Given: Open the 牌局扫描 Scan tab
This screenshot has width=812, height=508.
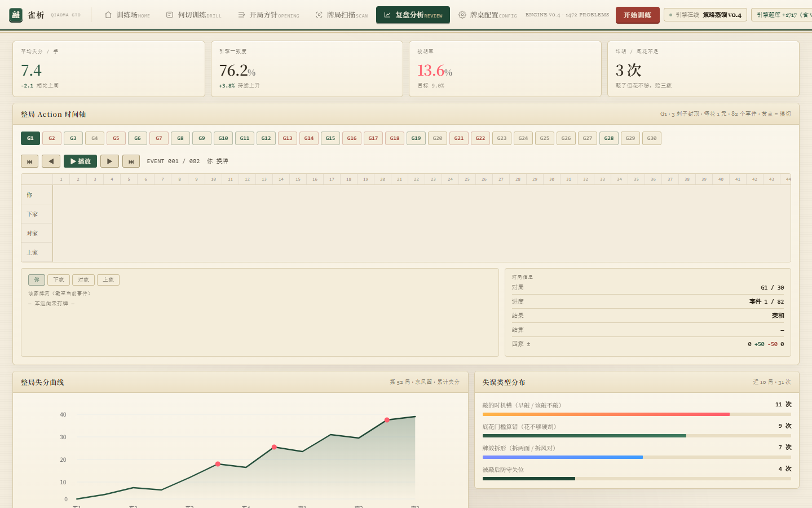Looking at the screenshot, I should 342,15.
